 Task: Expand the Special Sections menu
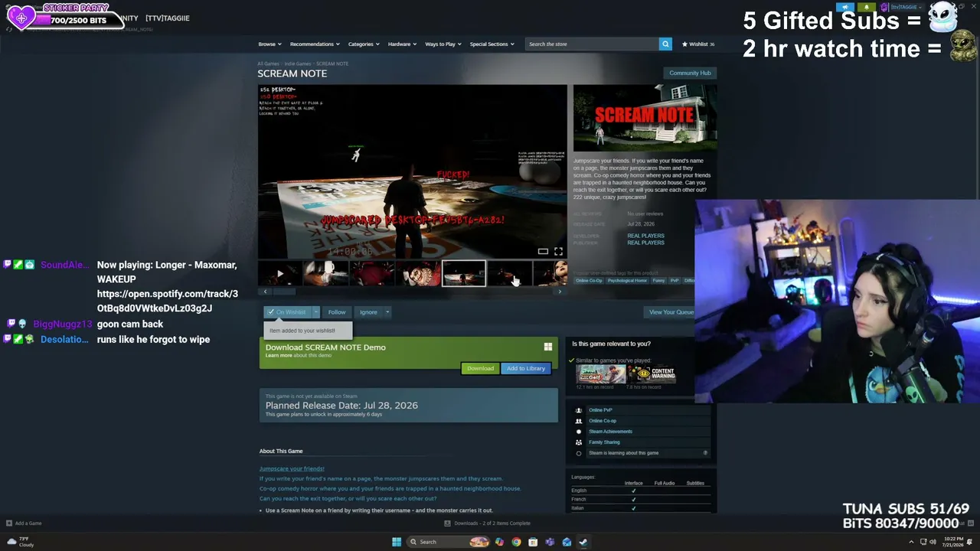pyautogui.click(x=492, y=44)
